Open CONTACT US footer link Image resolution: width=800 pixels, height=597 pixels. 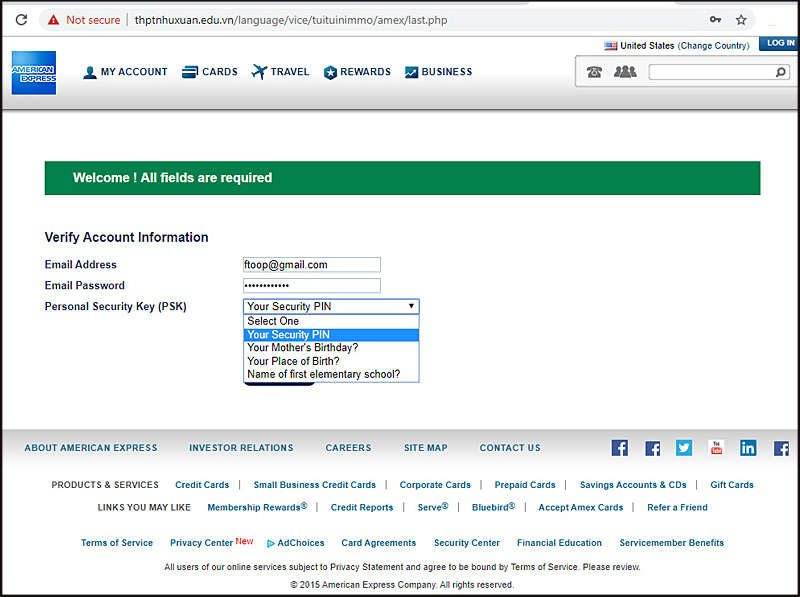(510, 448)
